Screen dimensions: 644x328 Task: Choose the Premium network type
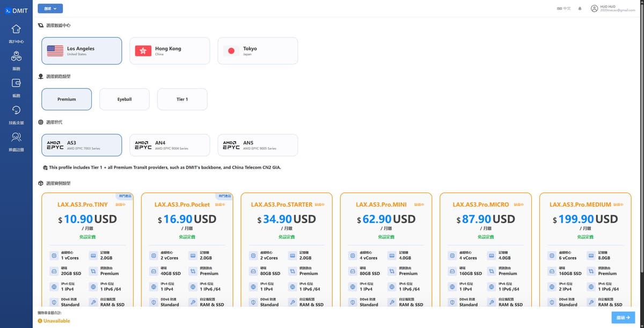[x=67, y=99]
